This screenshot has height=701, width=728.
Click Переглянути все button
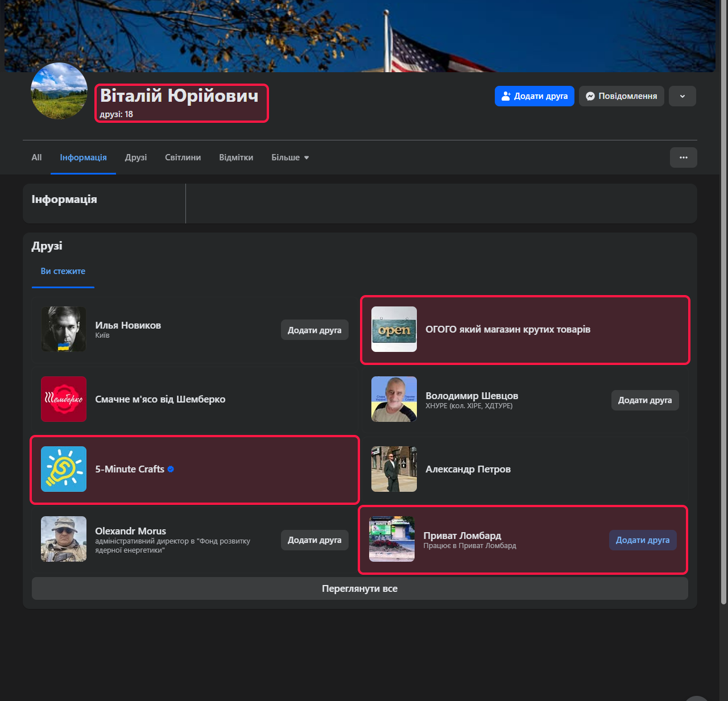coord(360,588)
